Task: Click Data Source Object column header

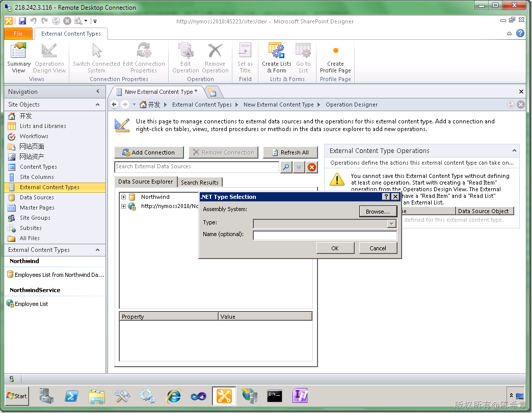Action: point(485,211)
